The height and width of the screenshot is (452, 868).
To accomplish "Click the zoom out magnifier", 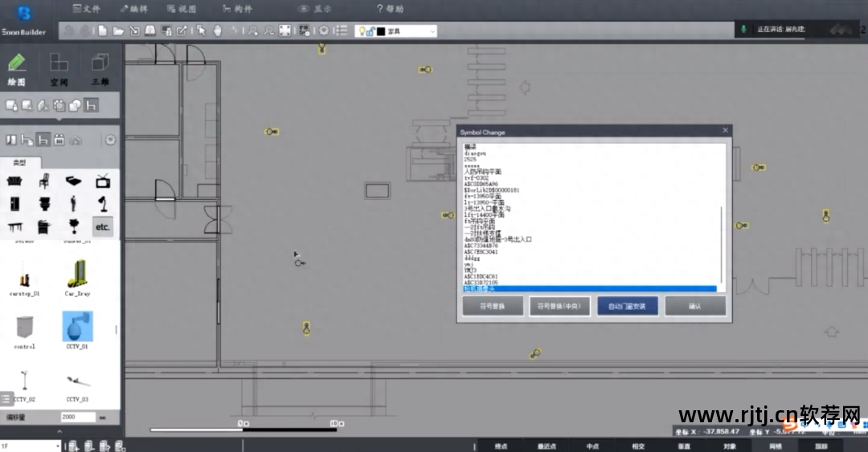I will (x=269, y=31).
